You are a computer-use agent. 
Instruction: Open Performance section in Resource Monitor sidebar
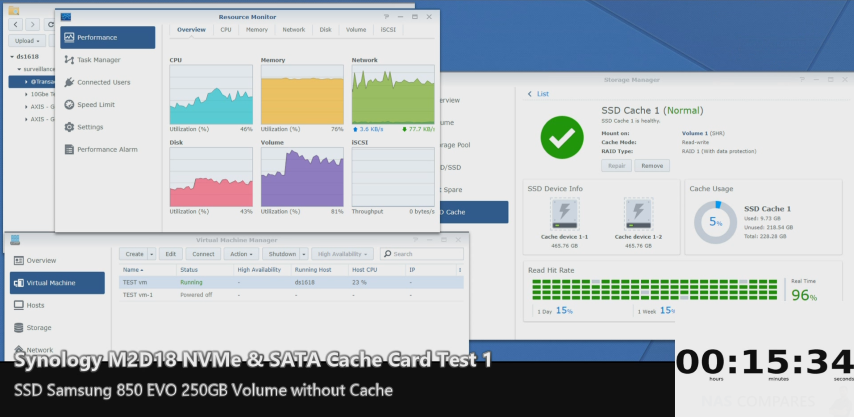pyautogui.click(x=107, y=38)
